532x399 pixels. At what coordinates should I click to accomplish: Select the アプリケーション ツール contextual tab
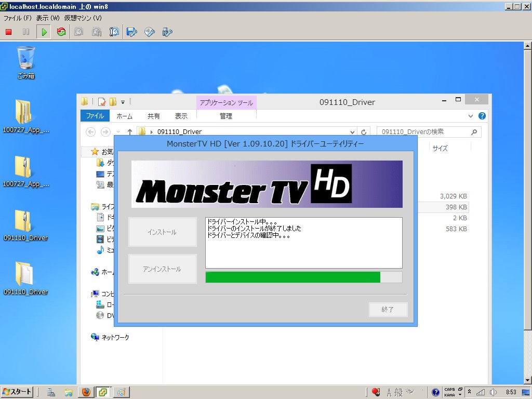pyautogui.click(x=227, y=102)
